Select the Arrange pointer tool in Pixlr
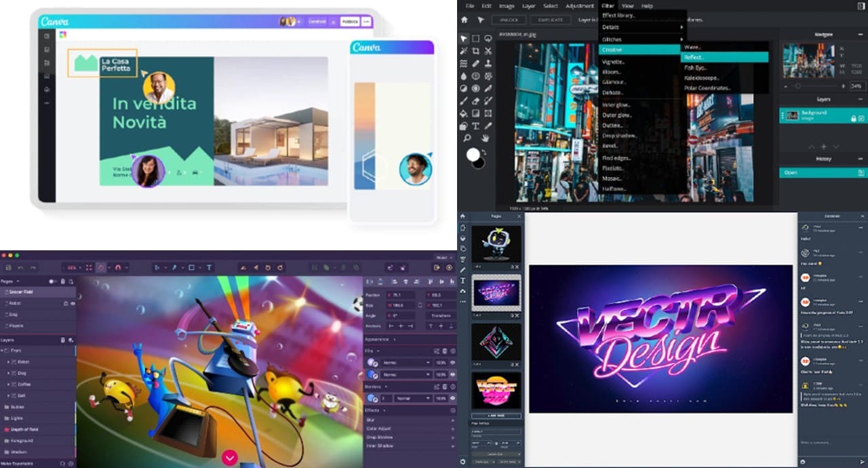Image resolution: width=868 pixels, height=468 pixels. pyautogui.click(x=463, y=39)
